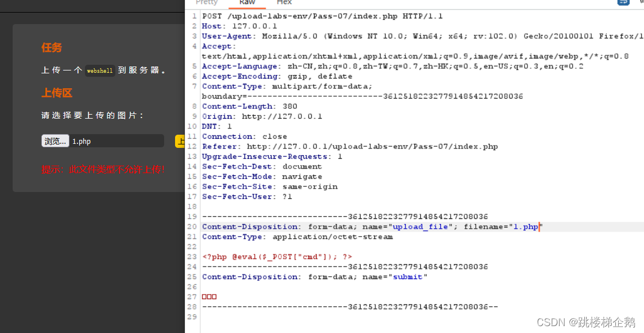The width and height of the screenshot is (644, 333).
Task: Click the Referer header line
Action: click(350, 146)
